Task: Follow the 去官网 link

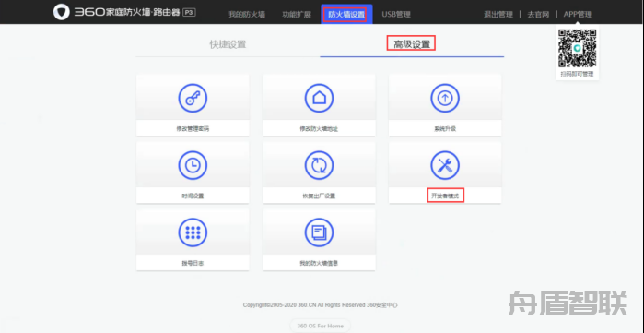Action: pos(538,15)
